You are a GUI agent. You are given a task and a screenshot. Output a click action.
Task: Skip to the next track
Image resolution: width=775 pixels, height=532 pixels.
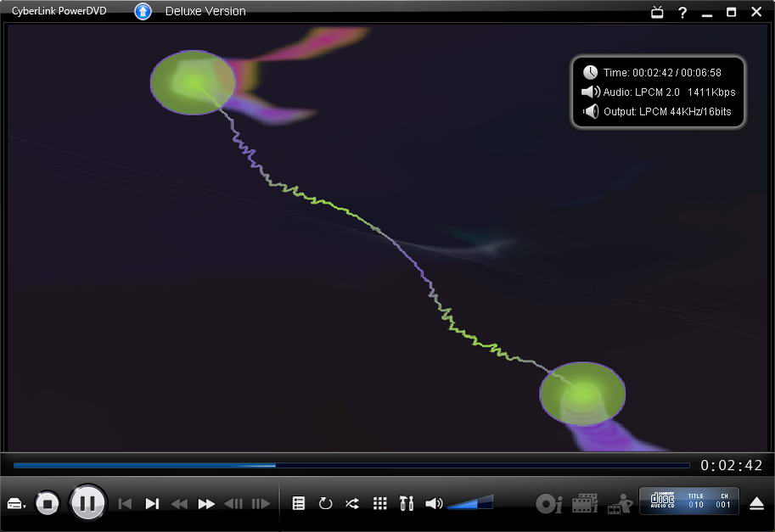coord(152,504)
